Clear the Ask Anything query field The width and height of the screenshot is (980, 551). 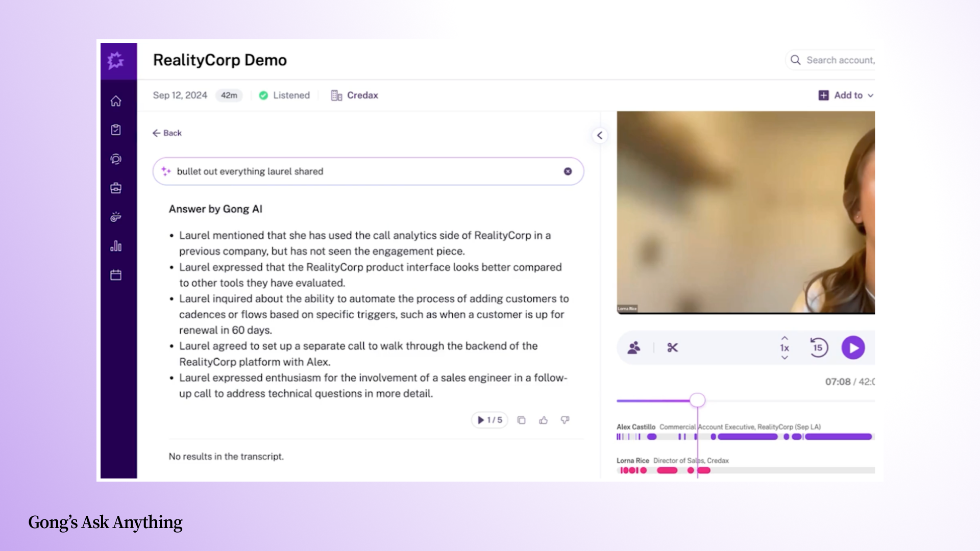tap(568, 171)
